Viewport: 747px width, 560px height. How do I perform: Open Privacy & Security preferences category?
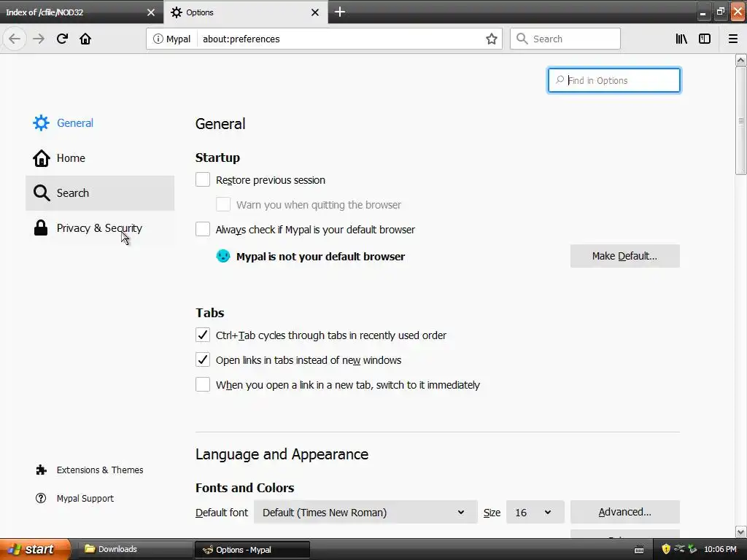click(x=100, y=228)
